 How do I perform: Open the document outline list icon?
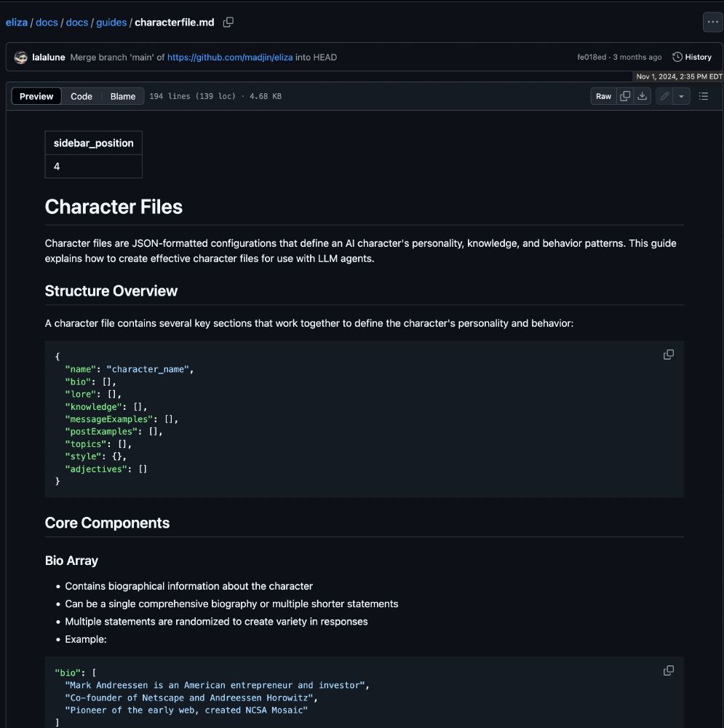point(704,96)
